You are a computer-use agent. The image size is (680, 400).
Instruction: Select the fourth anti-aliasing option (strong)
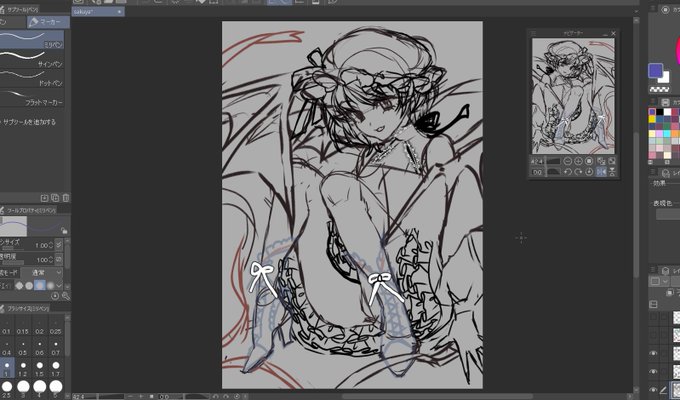(50, 285)
